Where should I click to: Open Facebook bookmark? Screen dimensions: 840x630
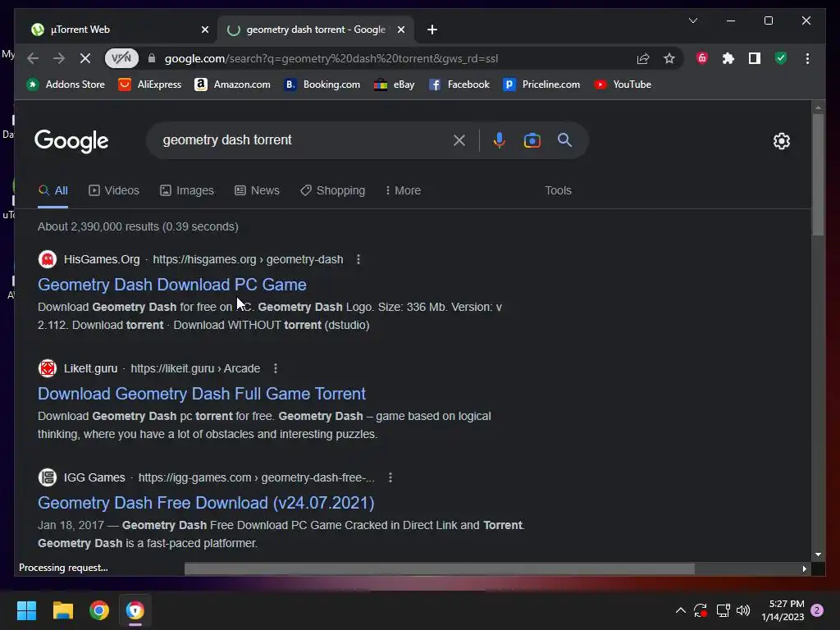pos(459,84)
